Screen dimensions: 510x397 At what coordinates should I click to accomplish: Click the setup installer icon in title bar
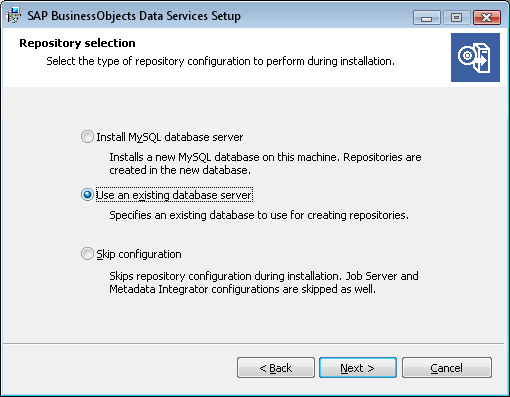[x=13, y=16]
